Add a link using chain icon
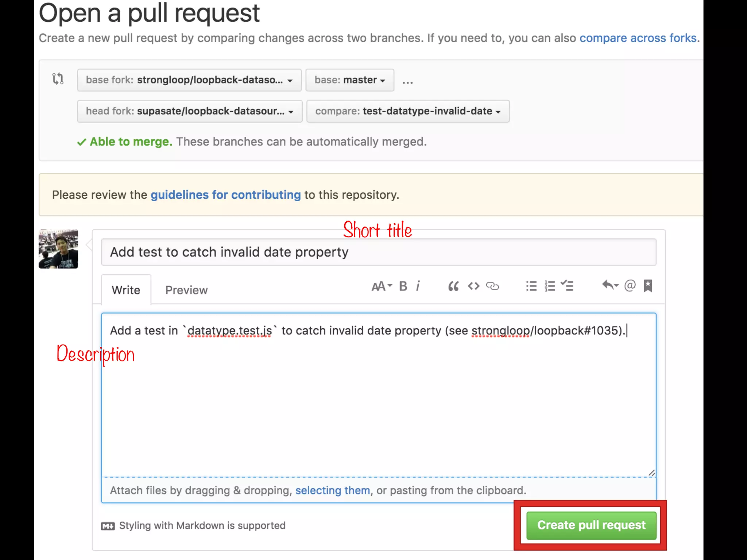 tap(492, 286)
